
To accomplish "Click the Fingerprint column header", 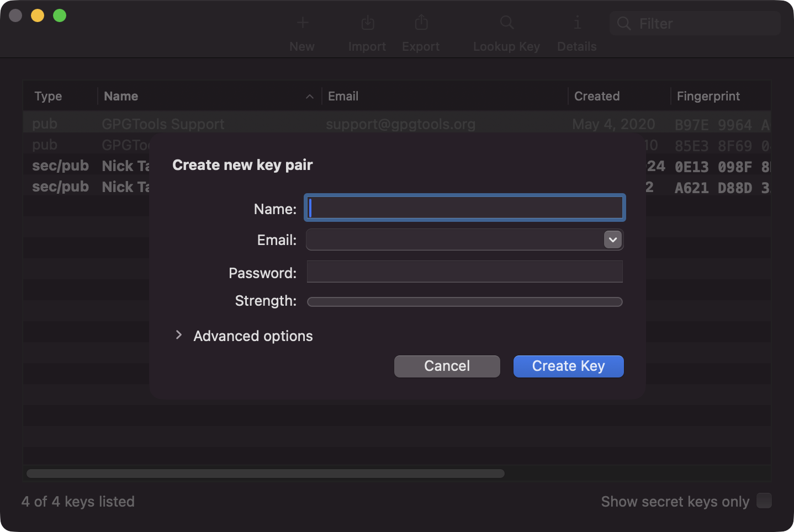I will click(x=708, y=96).
